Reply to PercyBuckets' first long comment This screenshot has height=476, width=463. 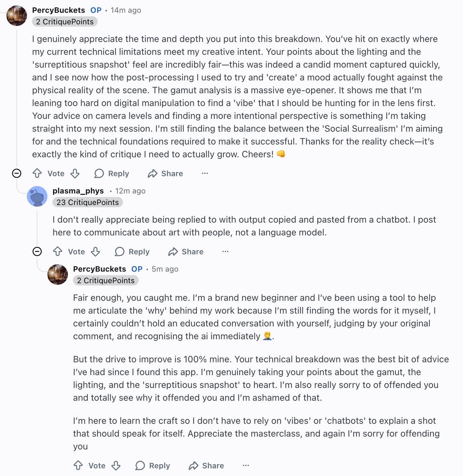[112, 173]
